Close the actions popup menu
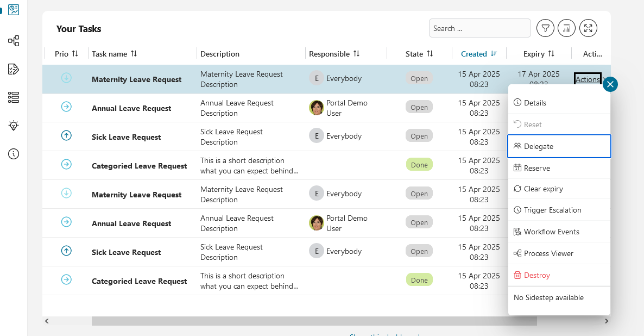Screen dimensions: 644x336 tap(610, 84)
